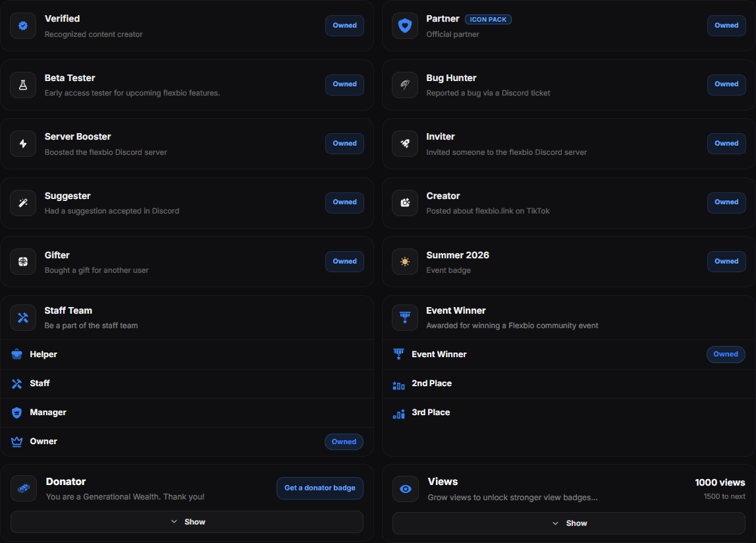Toggle the Gifter Owned button
The height and width of the screenshot is (543, 756).
(x=344, y=261)
